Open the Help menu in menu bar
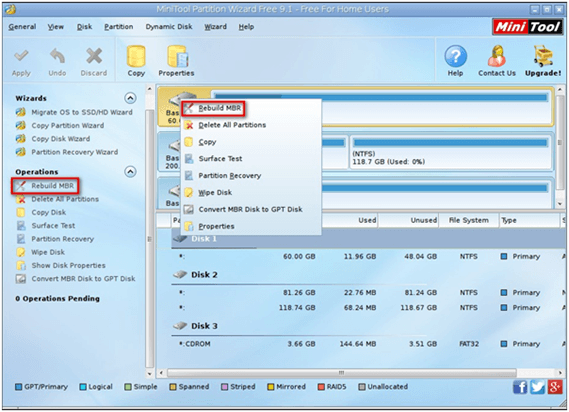Image resolution: width=569 pixels, height=412 pixels. click(x=246, y=27)
